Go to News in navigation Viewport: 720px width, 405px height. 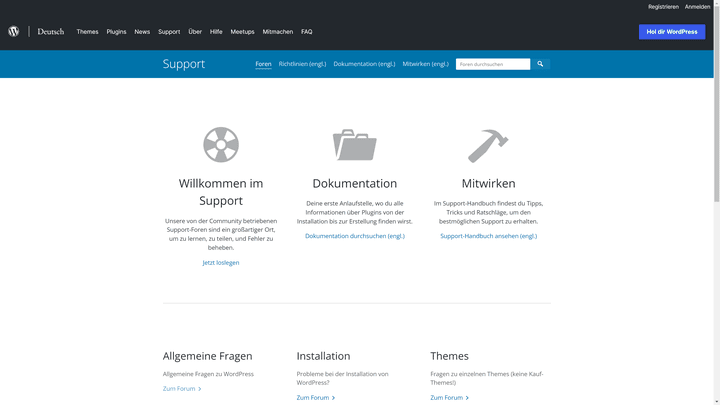[x=142, y=32]
